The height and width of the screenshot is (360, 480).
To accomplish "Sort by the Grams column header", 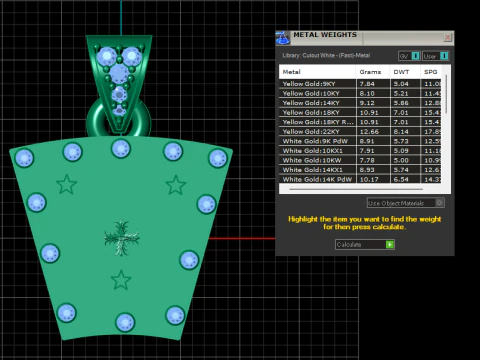I will [373, 72].
